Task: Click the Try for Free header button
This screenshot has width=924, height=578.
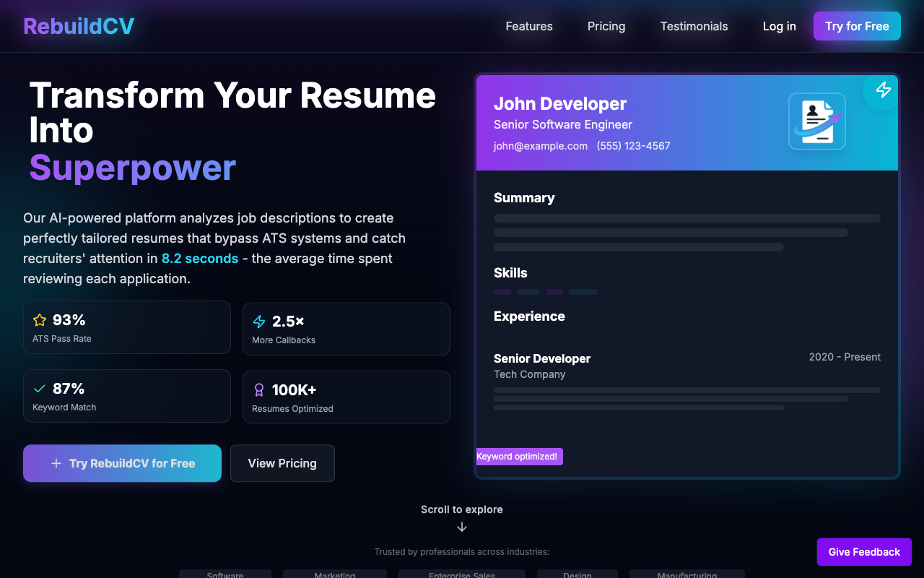Action: click(857, 26)
